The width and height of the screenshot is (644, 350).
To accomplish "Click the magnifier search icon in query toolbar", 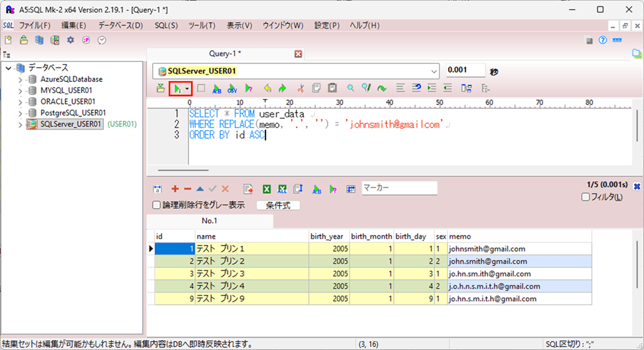I will click(350, 89).
